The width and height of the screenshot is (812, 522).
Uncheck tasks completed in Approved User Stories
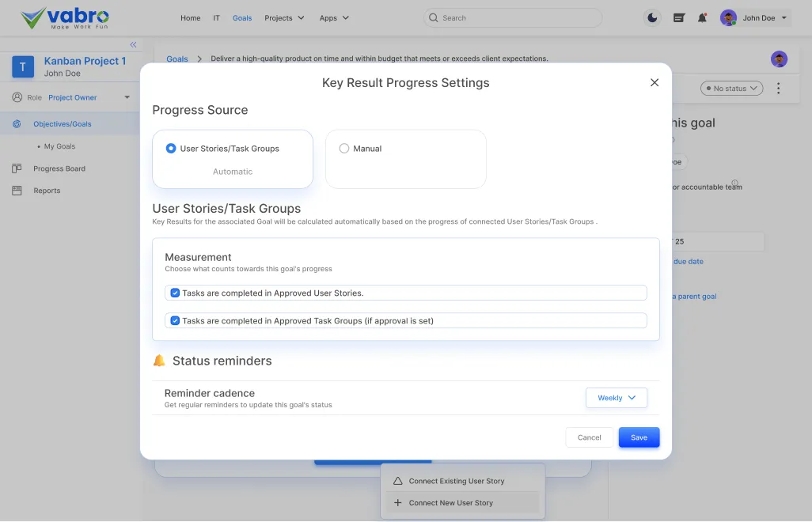pos(176,293)
